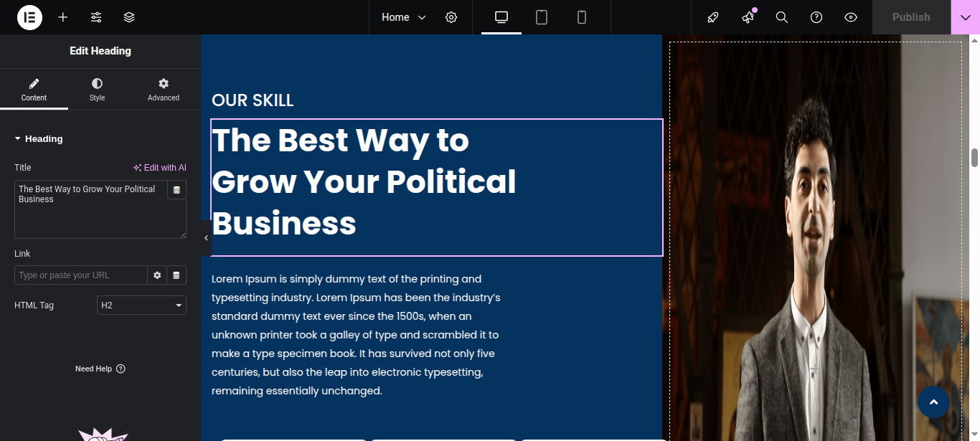Open the Finder search icon

(782, 17)
